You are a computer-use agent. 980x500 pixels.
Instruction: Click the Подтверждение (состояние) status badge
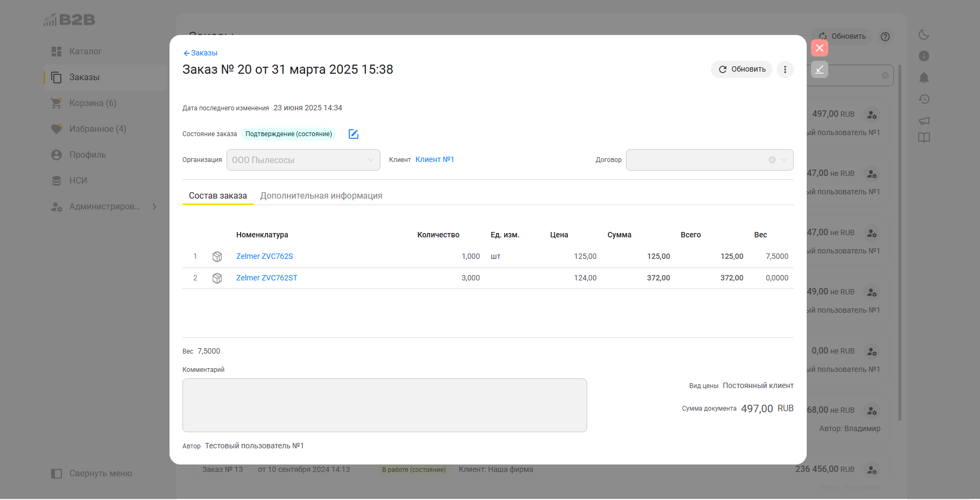tap(288, 134)
